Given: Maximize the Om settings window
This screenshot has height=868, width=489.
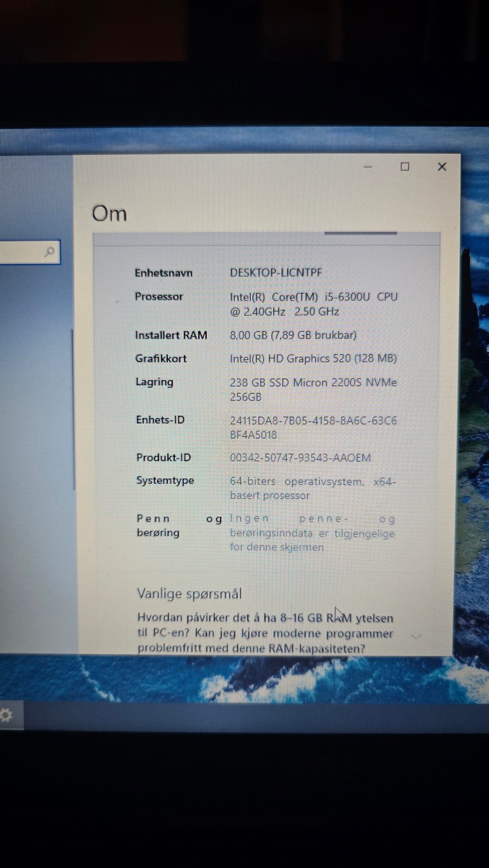Looking at the screenshot, I should click(405, 166).
